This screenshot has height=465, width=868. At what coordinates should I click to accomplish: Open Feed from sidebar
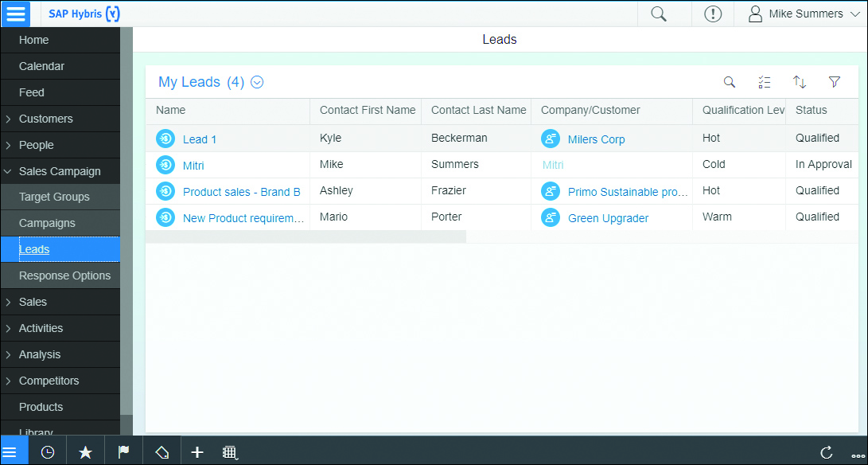pos(60,92)
